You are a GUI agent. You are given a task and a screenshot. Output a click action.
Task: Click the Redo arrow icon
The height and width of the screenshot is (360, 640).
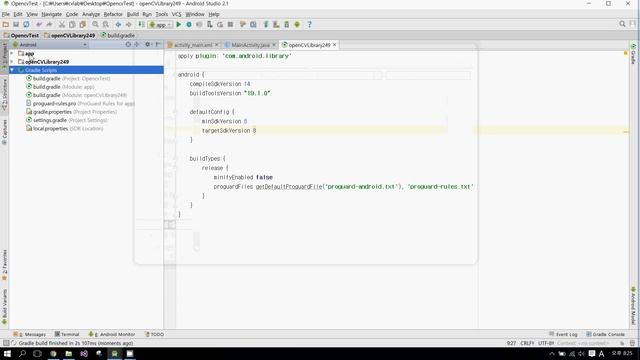(49, 24)
